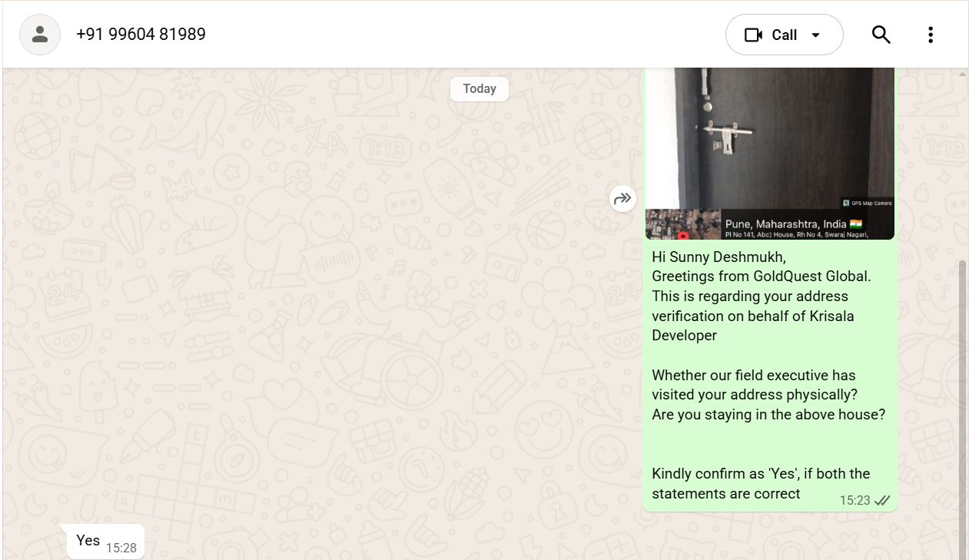Open the door lock photo
Screen dimensions: 969x560
pyautogui.click(x=770, y=154)
